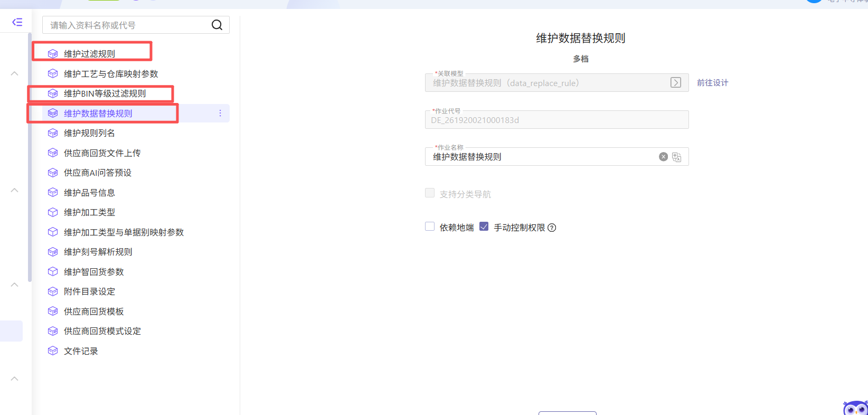This screenshot has height=415, width=868.
Task: Open the 关联模型 selector arrow button
Action: (675, 83)
